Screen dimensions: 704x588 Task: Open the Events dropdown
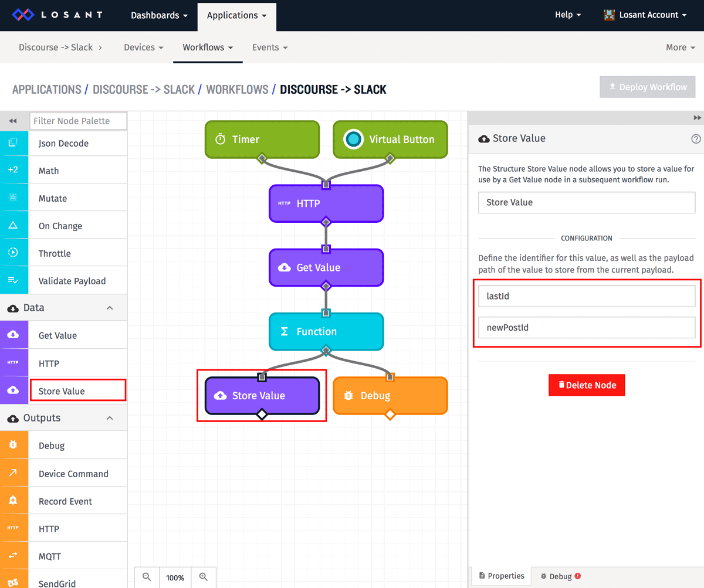pyautogui.click(x=269, y=47)
